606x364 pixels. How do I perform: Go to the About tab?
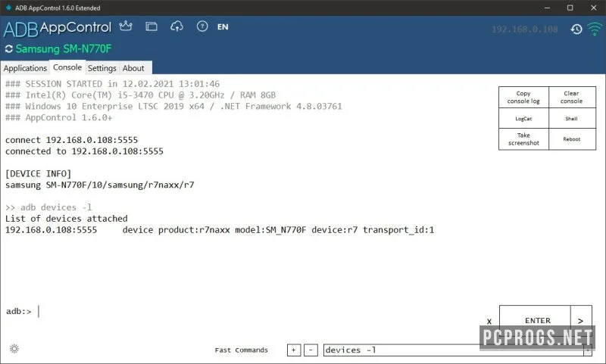click(x=133, y=68)
